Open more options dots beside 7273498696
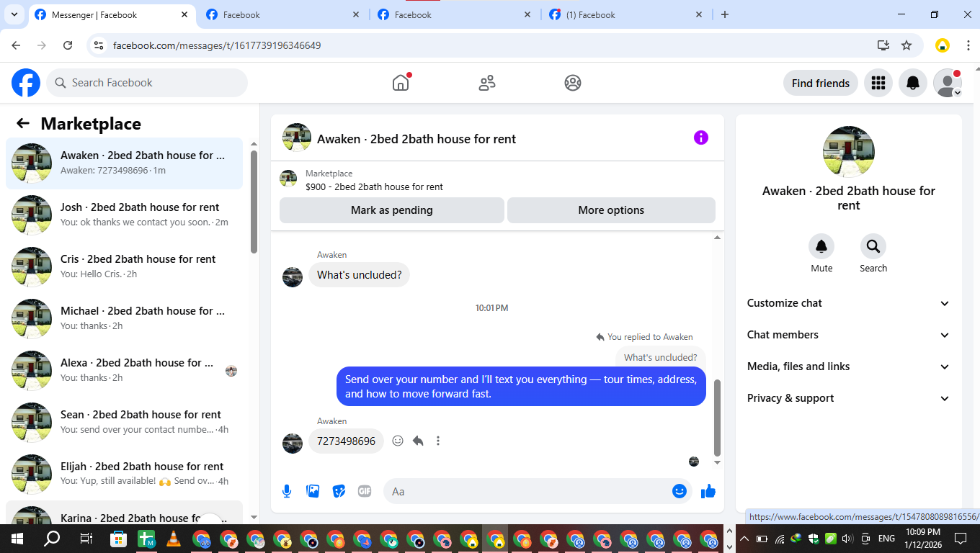The width and height of the screenshot is (980, 553). pos(438,441)
